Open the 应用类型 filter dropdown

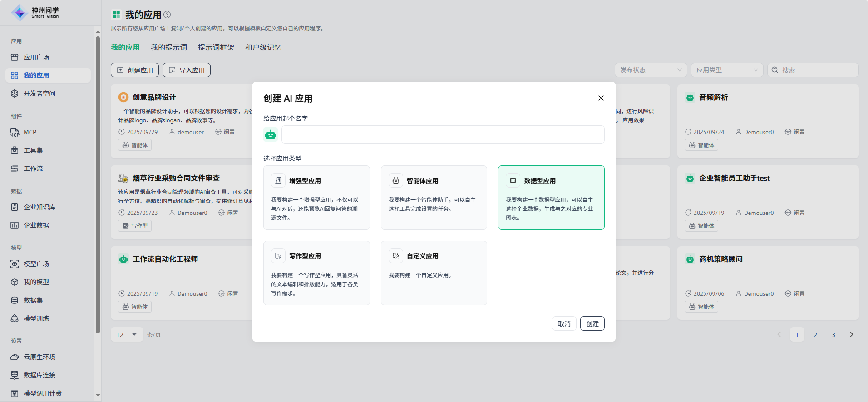click(x=727, y=70)
